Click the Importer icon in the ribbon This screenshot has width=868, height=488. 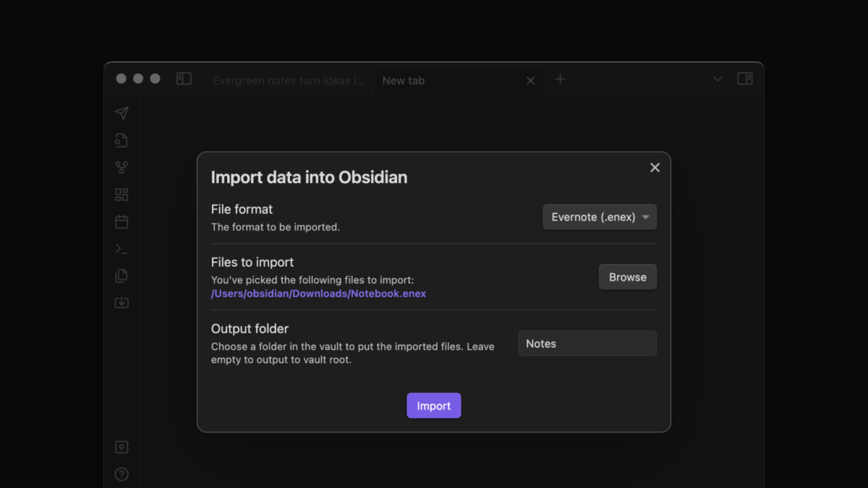point(122,302)
